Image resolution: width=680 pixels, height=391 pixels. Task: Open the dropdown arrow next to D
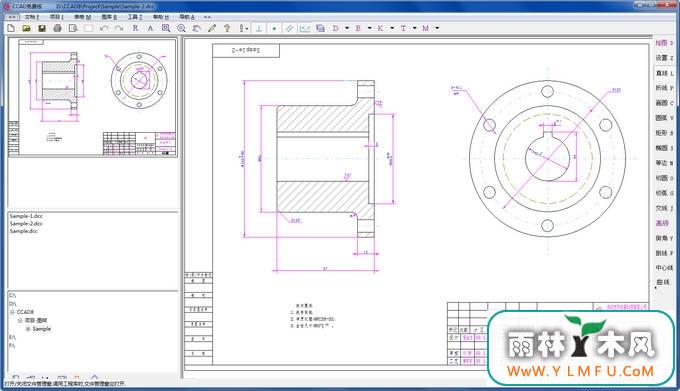(x=347, y=28)
